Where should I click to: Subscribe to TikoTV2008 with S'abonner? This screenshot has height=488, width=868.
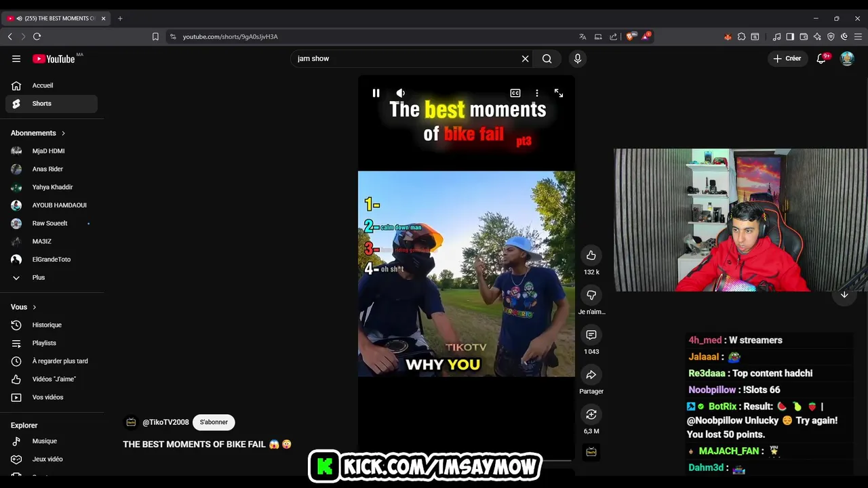pos(214,422)
